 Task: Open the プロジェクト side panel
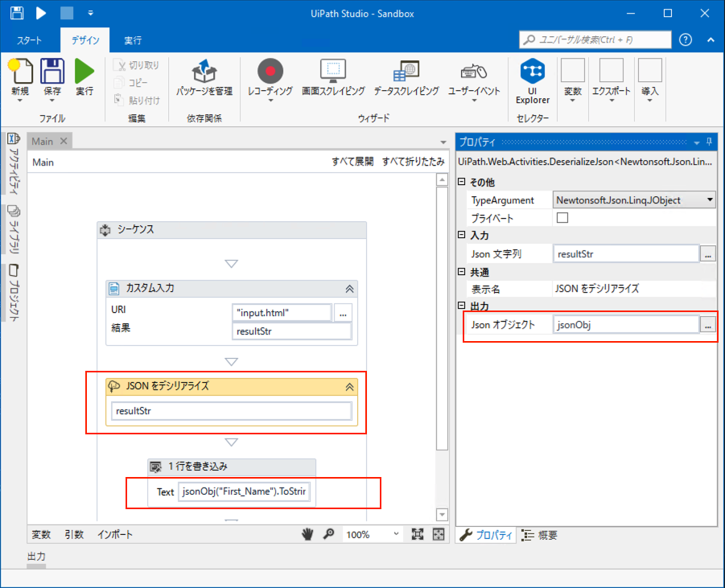(14, 293)
